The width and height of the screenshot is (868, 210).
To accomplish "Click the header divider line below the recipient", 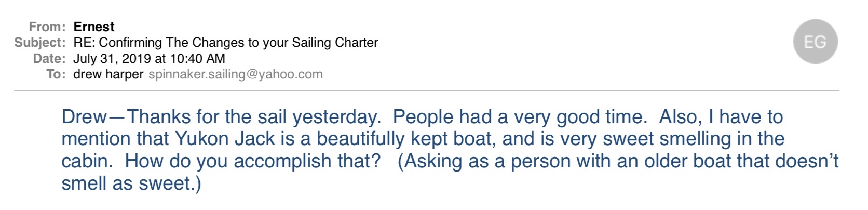I will point(426,91).
